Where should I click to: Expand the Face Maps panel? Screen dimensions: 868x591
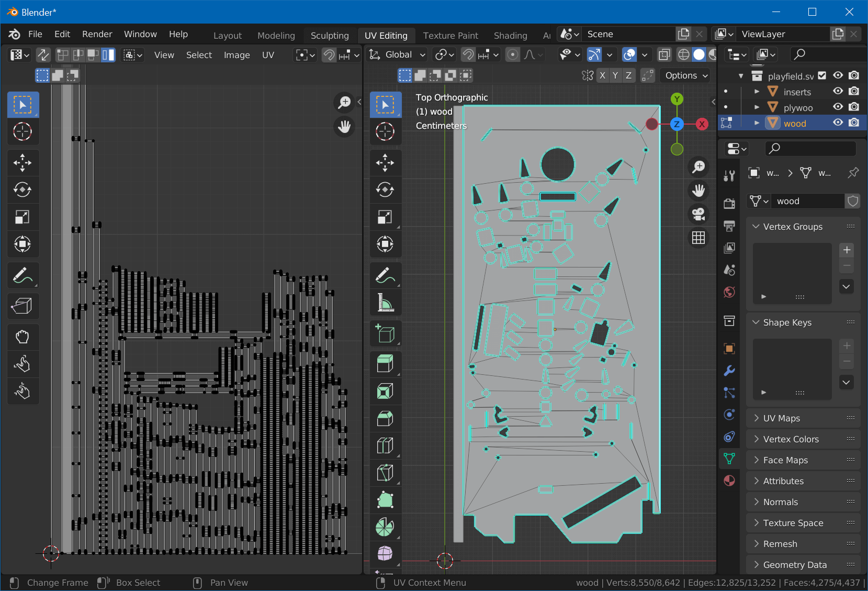click(x=803, y=460)
